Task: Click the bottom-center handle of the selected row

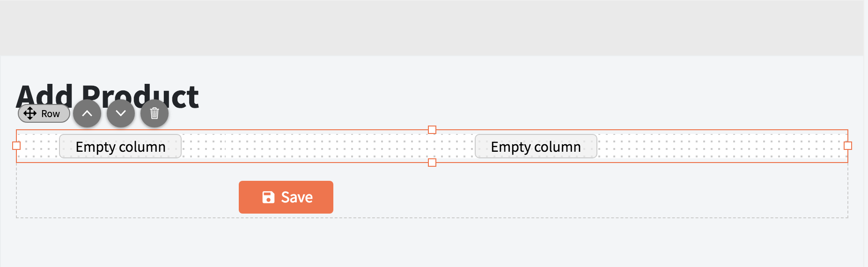Action: (432, 163)
